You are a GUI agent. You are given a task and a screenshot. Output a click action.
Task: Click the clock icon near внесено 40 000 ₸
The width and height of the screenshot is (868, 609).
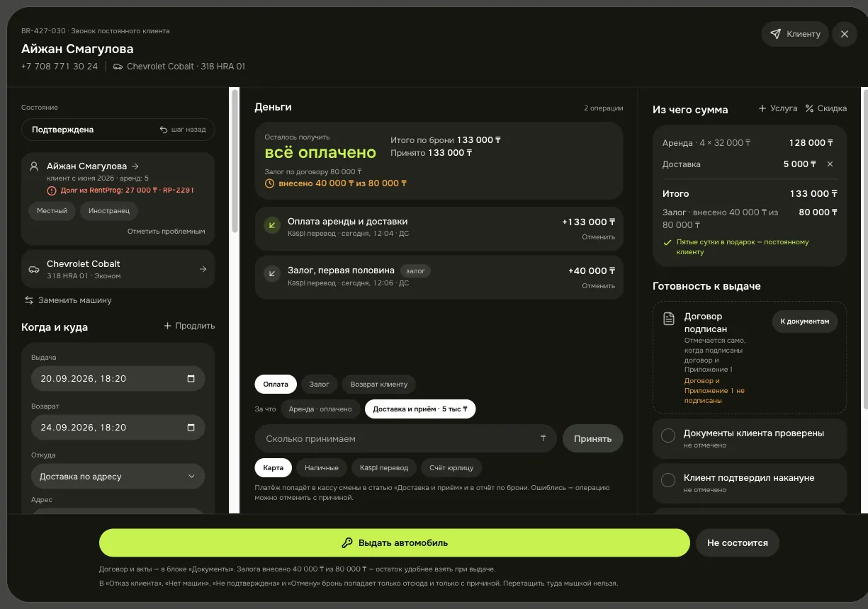[269, 183]
